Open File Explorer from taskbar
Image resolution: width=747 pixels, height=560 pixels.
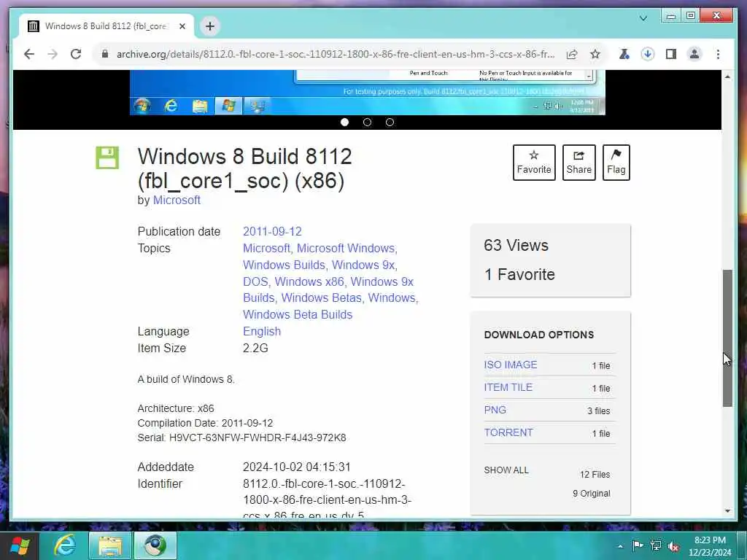tap(111, 545)
